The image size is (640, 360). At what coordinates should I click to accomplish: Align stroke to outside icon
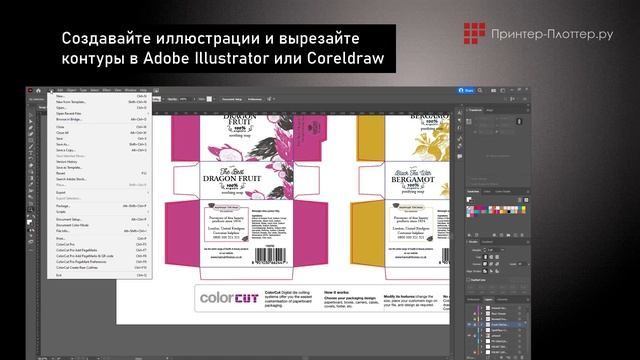coord(497,271)
